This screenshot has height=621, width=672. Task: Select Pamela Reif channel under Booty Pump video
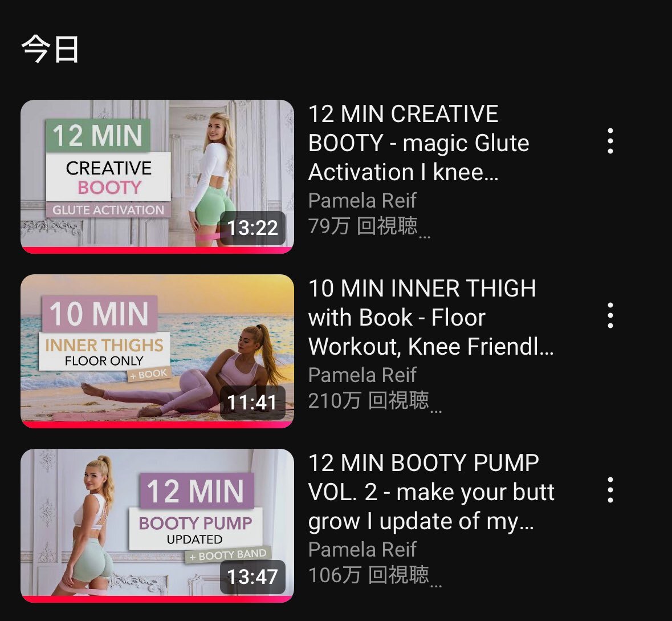coord(362,549)
